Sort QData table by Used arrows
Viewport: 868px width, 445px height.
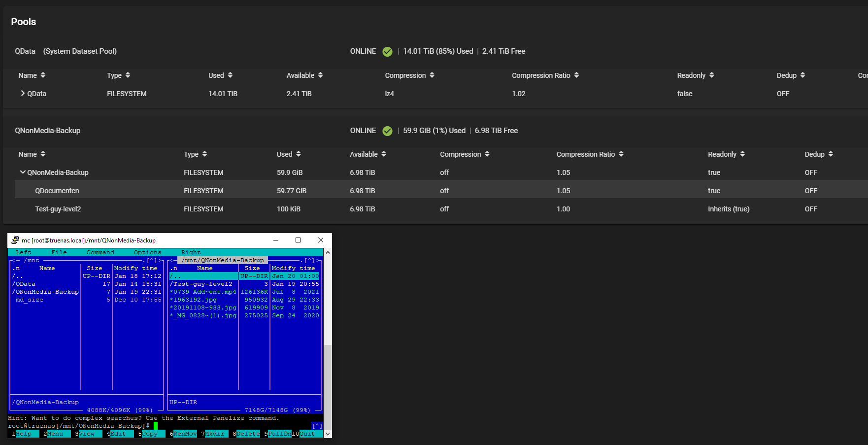(230, 75)
